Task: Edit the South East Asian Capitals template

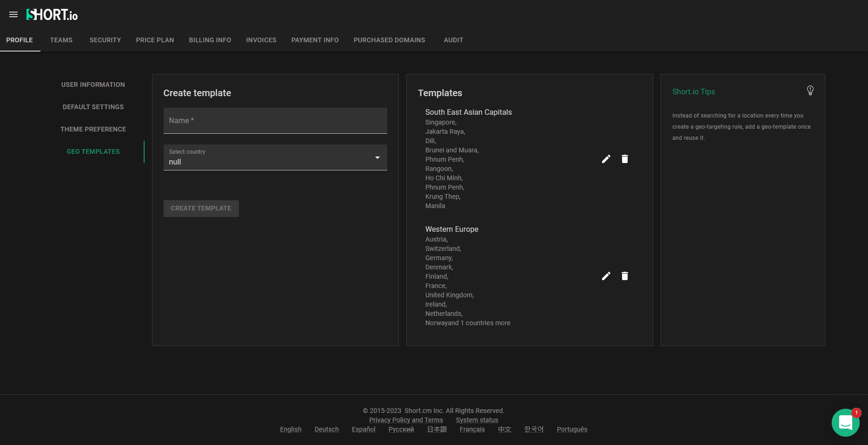Action: pos(606,159)
